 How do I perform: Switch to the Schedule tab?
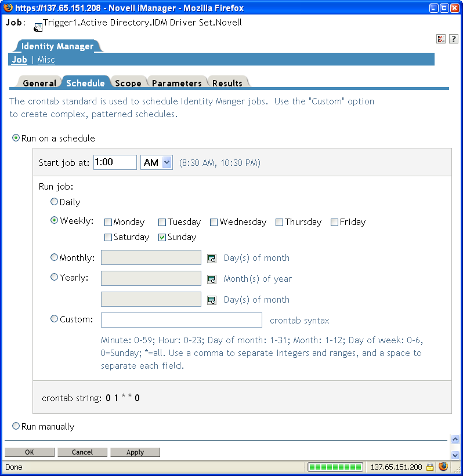click(x=85, y=83)
